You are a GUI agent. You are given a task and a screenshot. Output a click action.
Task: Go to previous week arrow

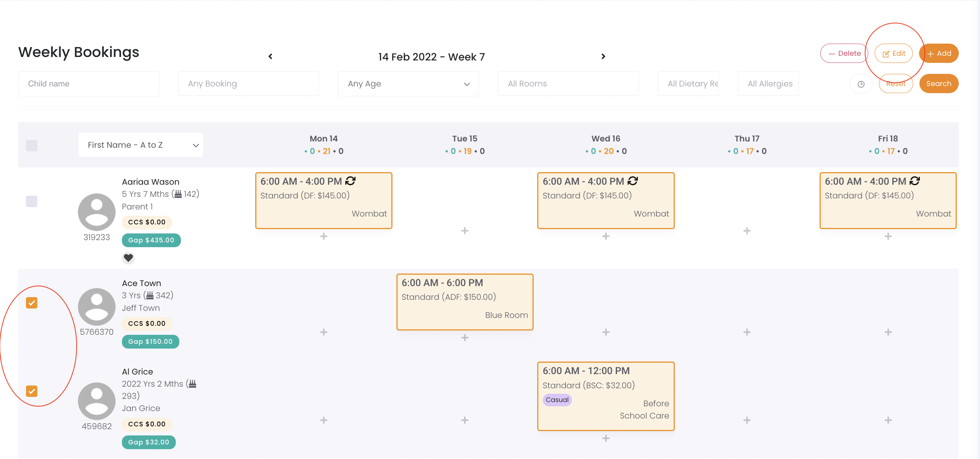271,57
